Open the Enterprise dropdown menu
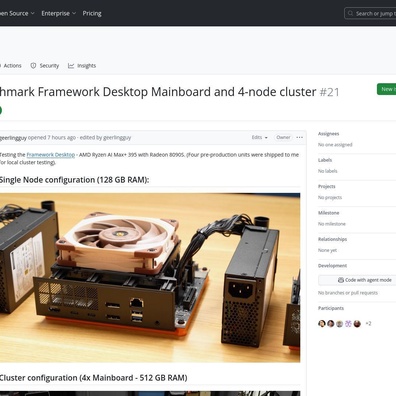The height and width of the screenshot is (396, 396). tap(58, 13)
